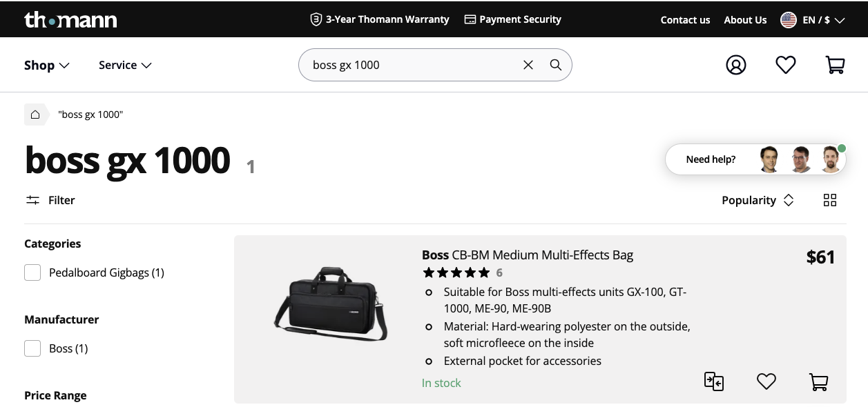
Task: Add Boss CB-BM bag to cart
Action: pos(818,381)
